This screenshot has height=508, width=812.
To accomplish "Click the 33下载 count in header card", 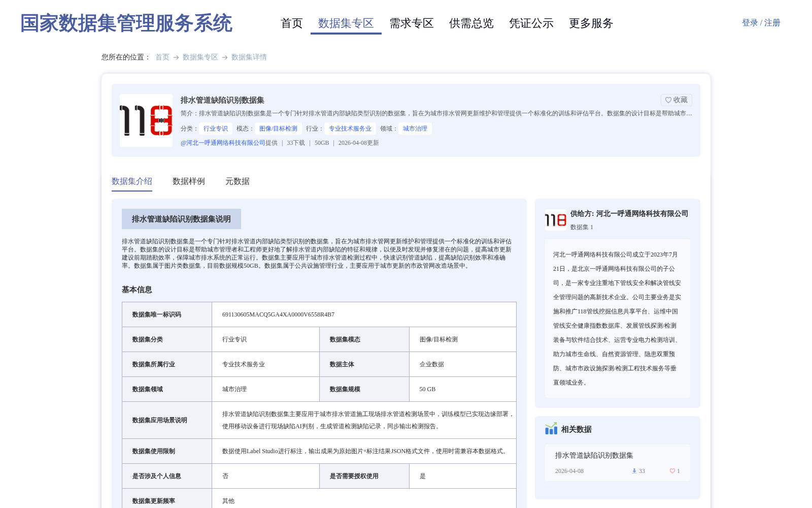I will pyautogui.click(x=296, y=143).
